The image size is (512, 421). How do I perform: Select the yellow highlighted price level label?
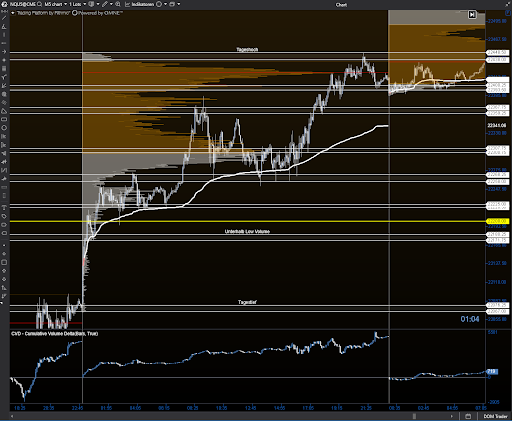point(497,221)
